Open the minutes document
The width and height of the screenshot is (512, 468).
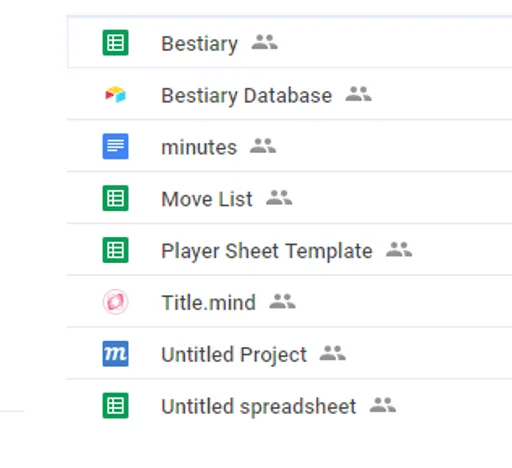pyautogui.click(x=199, y=147)
